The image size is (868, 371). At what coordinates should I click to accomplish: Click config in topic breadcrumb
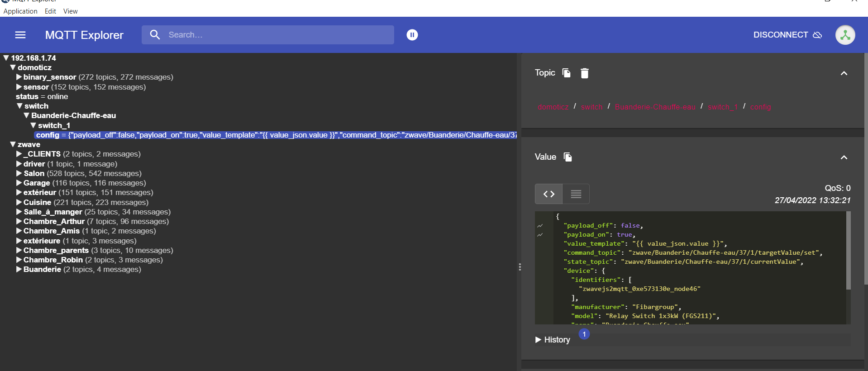[760, 107]
